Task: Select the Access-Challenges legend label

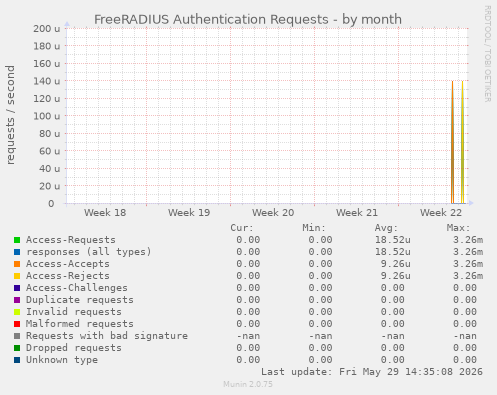Action: [x=77, y=288]
